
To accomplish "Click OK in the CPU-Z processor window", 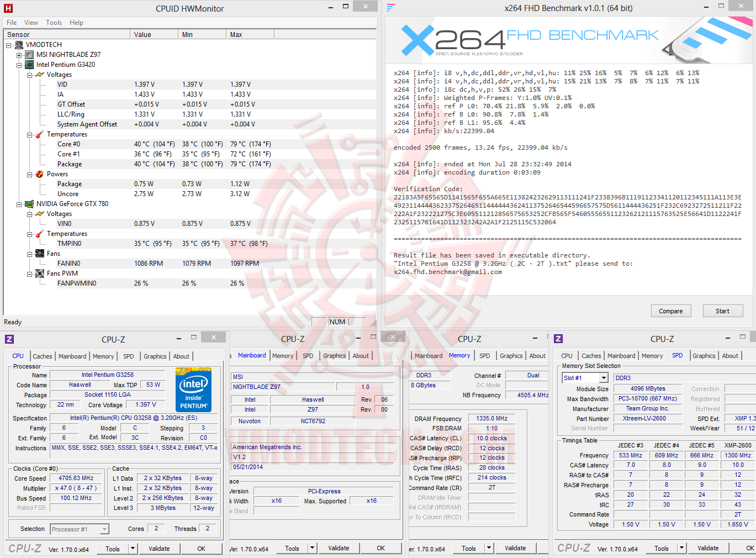I will 202,549.
